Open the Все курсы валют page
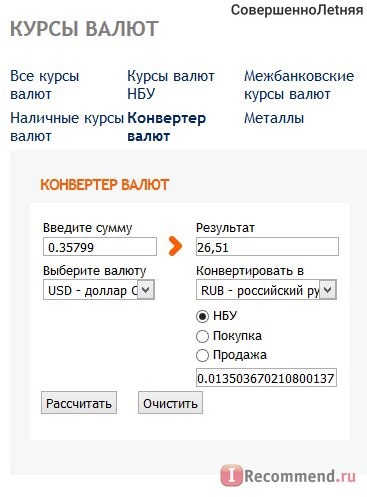367x497 pixels. tap(45, 85)
